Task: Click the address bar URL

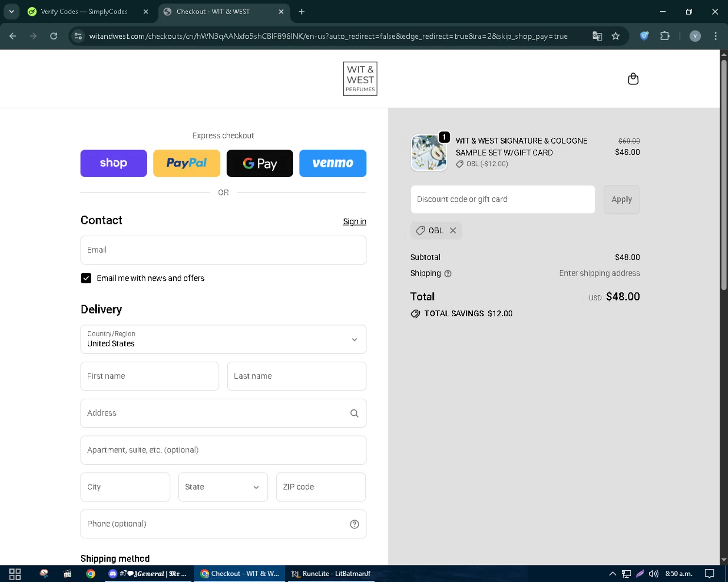Action: coord(328,36)
